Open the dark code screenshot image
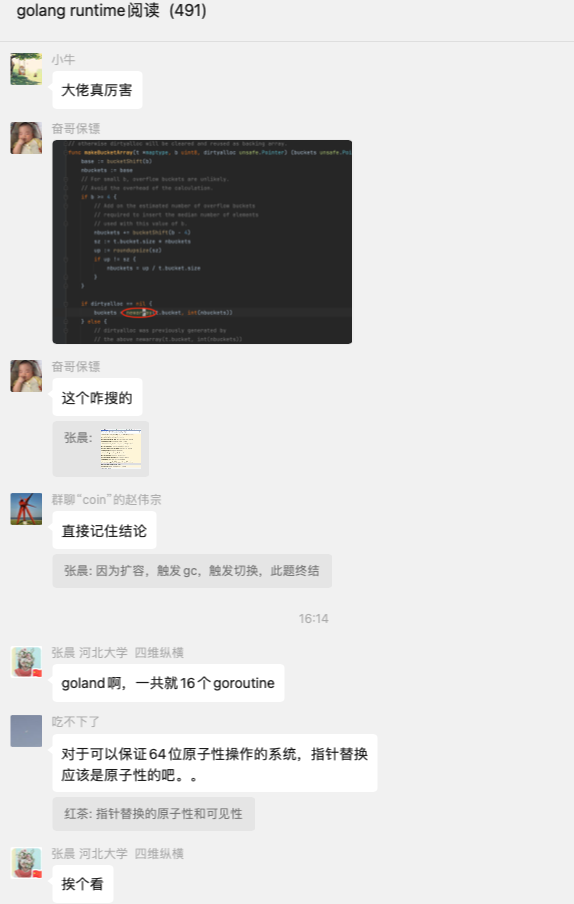Image resolution: width=574 pixels, height=904 pixels. (x=202, y=242)
